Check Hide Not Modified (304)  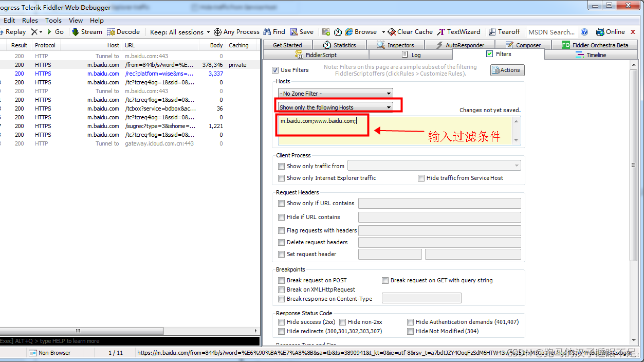(x=410, y=331)
